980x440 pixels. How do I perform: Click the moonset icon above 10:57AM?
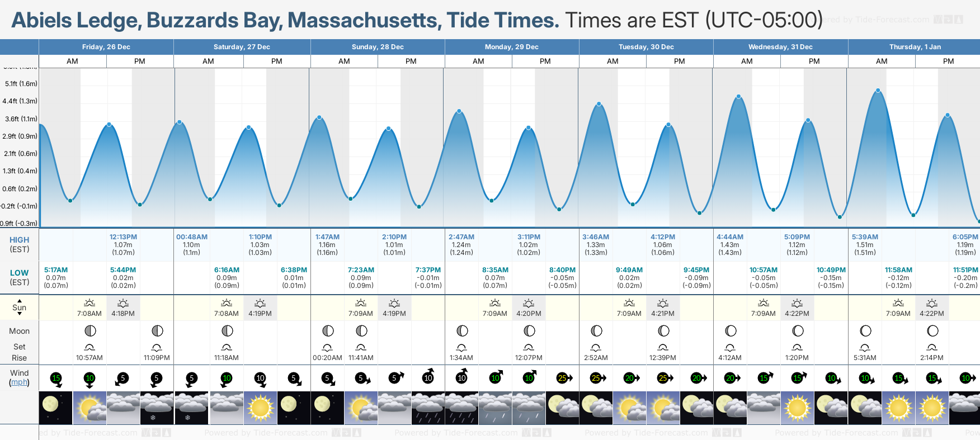[89, 347]
